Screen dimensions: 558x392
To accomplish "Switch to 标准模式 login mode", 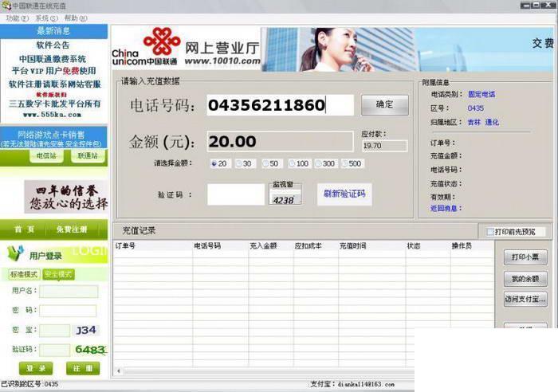I will (24, 274).
